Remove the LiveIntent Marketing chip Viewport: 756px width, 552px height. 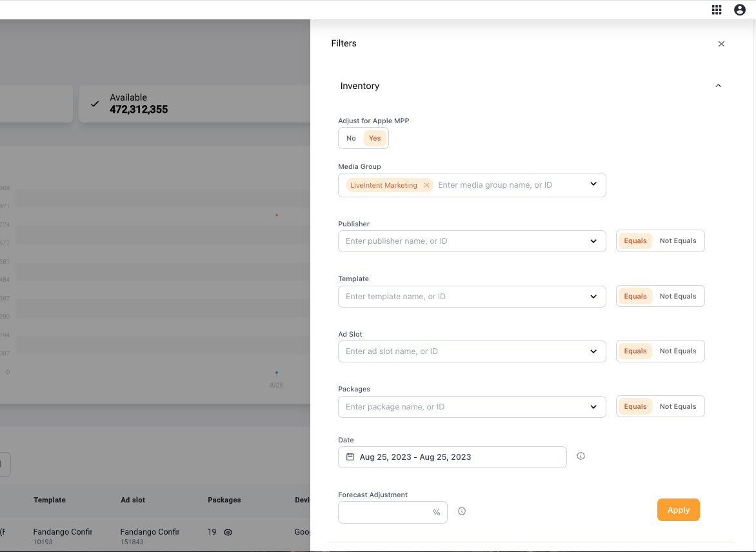(x=426, y=185)
